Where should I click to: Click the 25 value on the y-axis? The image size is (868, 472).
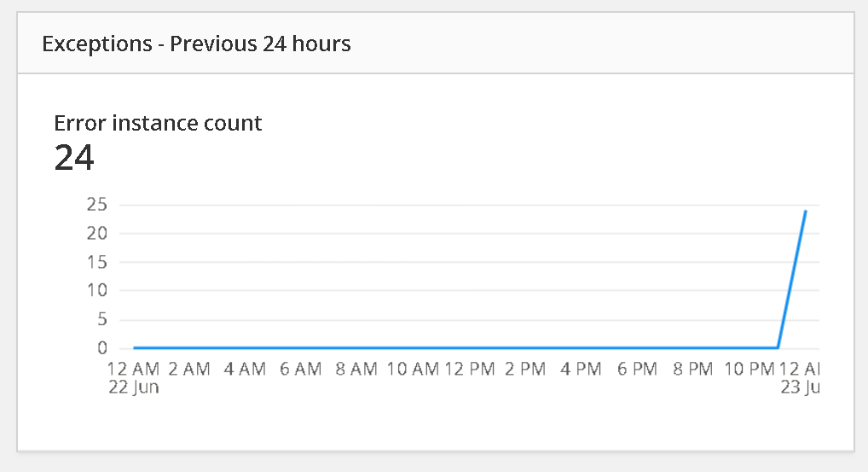point(97,205)
